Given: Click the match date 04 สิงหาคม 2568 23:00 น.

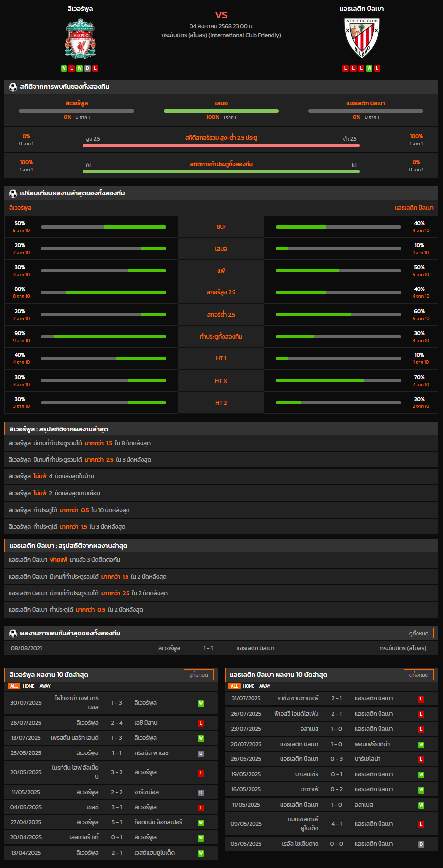Looking at the screenshot, I should [221, 26].
